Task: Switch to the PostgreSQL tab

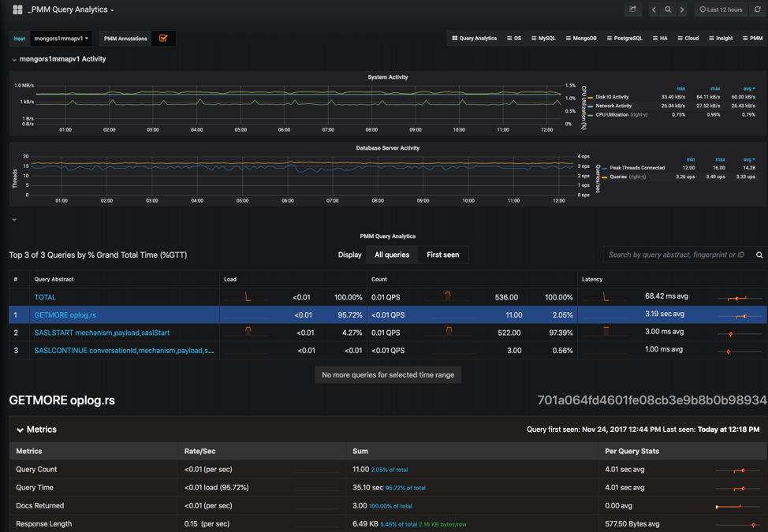Action: coord(627,37)
